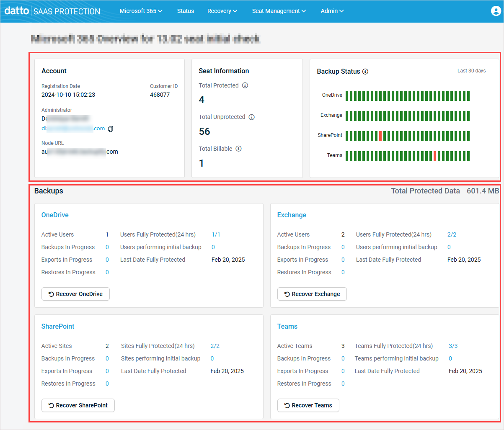The width and height of the screenshot is (504, 430).
Task: Open Teams Exports In Progress count
Action: point(343,371)
